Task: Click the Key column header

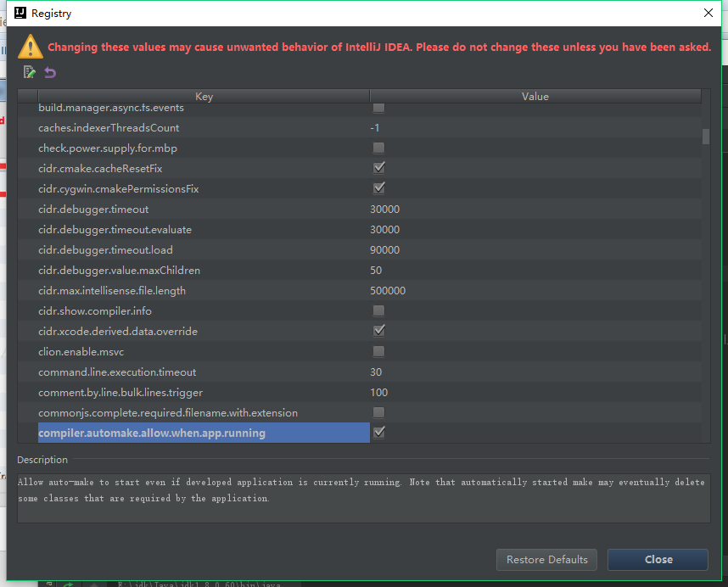Action: tap(204, 97)
